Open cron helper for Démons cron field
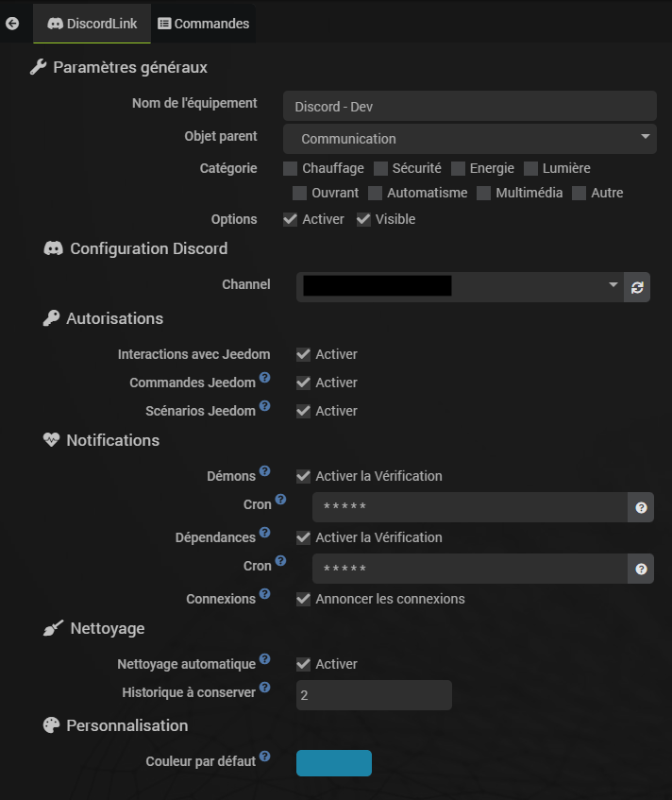The image size is (672, 800). coord(641,507)
